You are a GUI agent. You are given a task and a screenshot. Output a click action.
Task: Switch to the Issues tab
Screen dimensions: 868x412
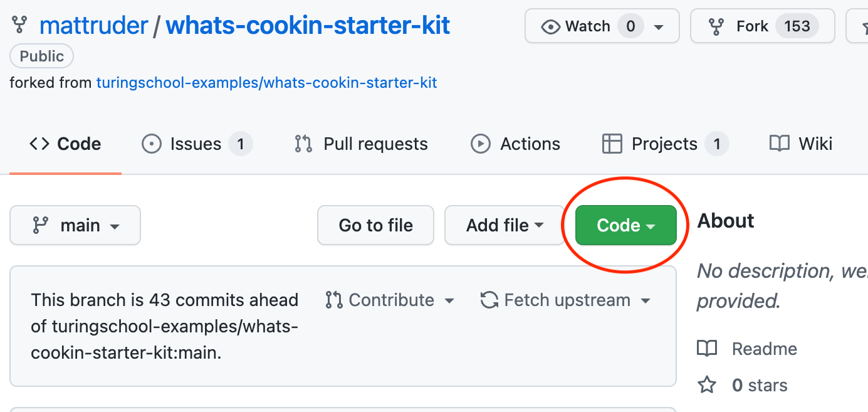196,144
